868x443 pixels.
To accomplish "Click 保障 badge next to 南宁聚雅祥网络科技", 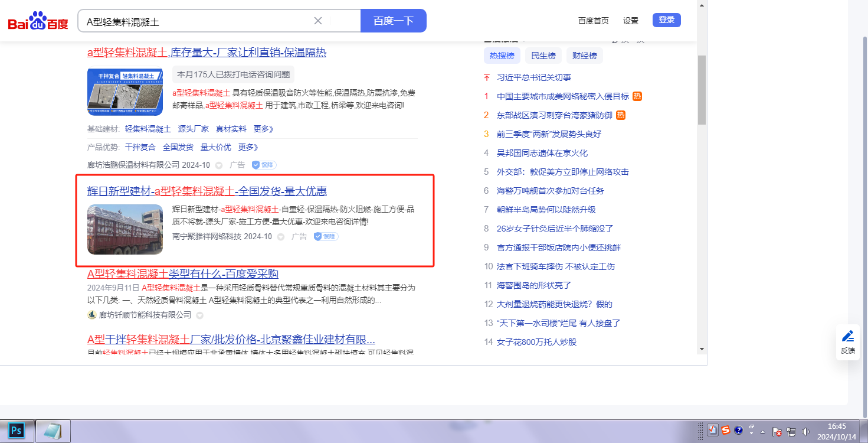I will pos(326,236).
